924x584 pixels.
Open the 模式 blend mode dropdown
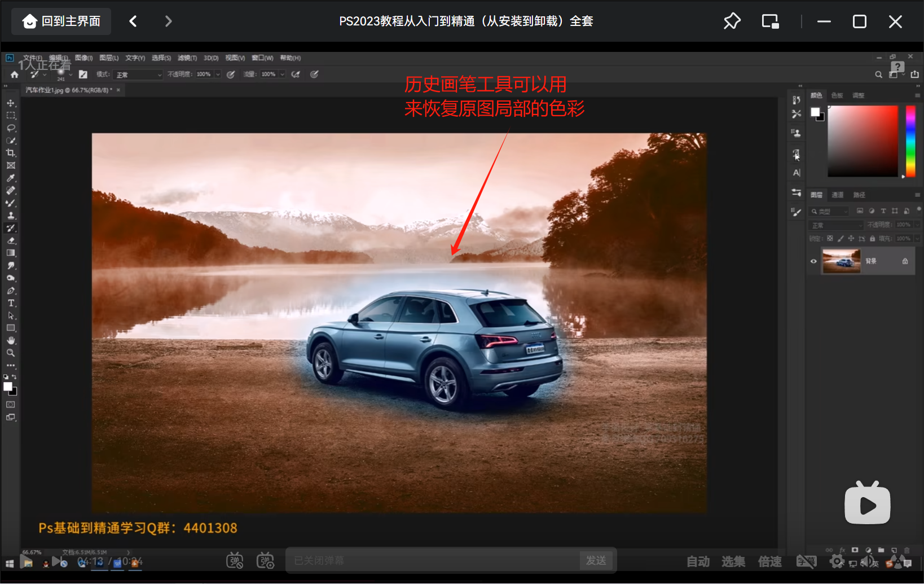pos(138,74)
